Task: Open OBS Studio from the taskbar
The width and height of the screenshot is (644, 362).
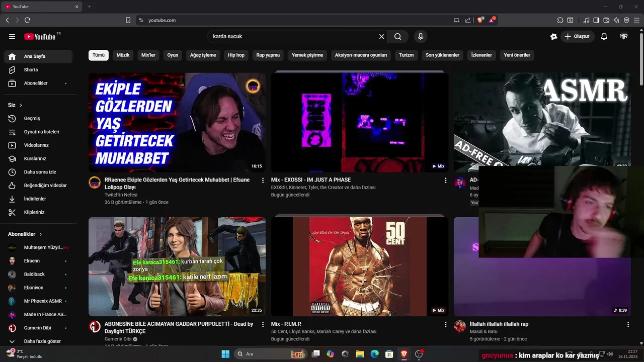Action: [419, 354]
